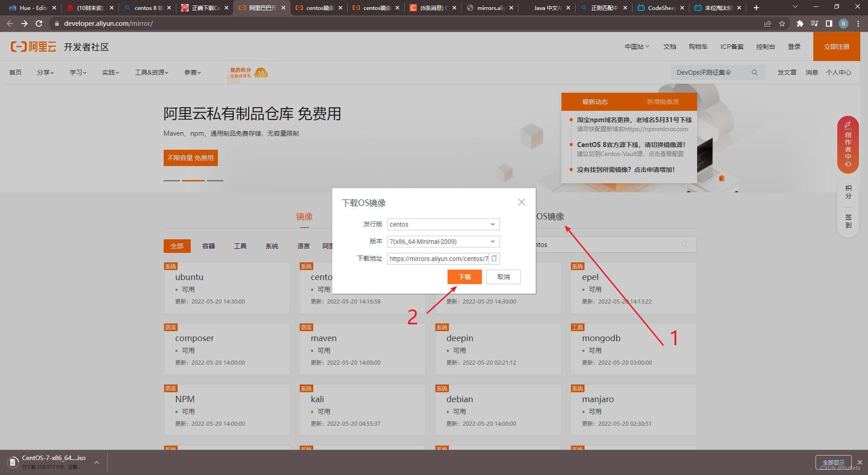Open the browser side panel icon

[829, 24]
